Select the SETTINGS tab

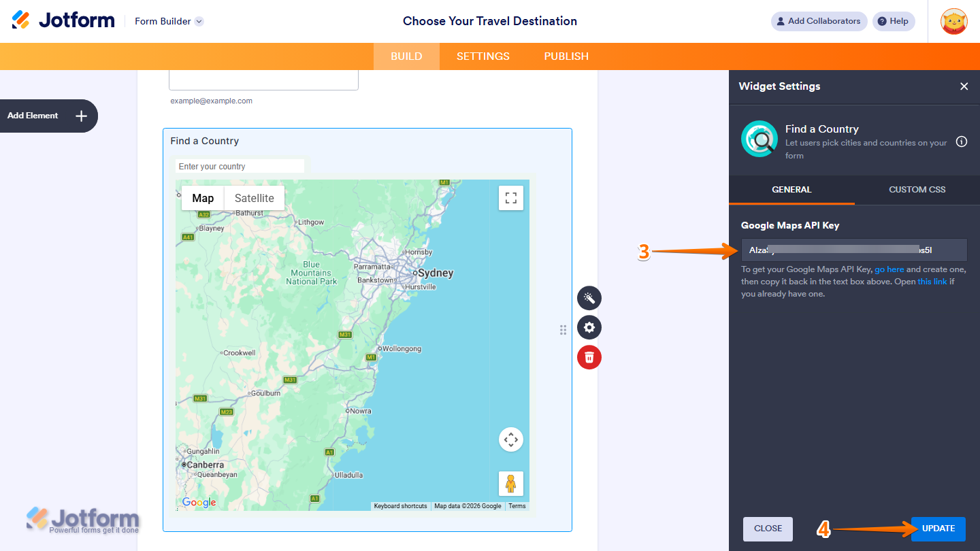pos(483,56)
